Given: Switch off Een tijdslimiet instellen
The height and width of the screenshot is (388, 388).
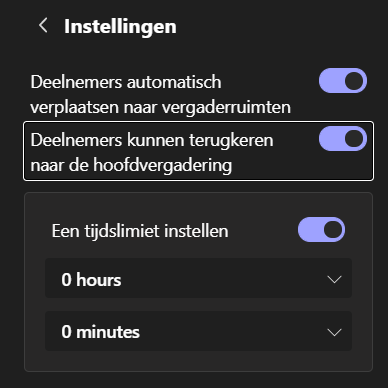Looking at the screenshot, I should pyautogui.click(x=322, y=230).
